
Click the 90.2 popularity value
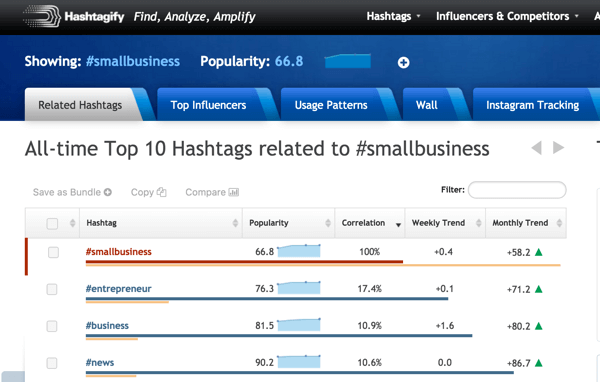point(264,362)
